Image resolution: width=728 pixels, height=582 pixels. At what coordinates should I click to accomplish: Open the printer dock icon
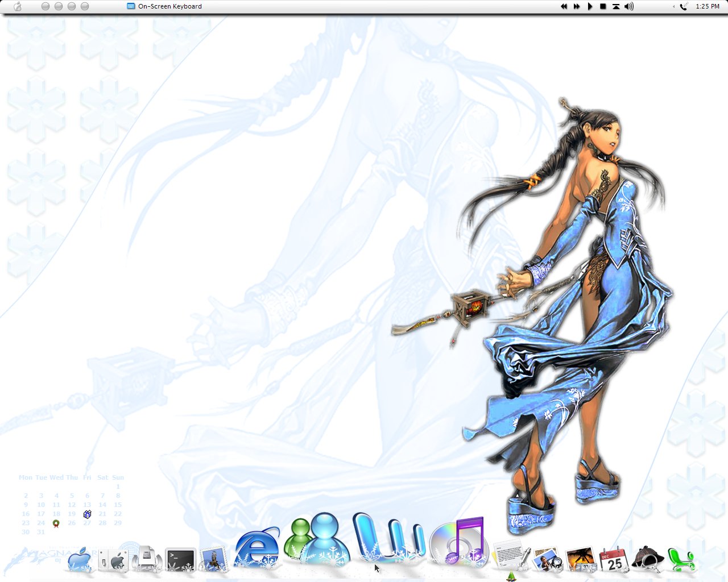coord(147,559)
